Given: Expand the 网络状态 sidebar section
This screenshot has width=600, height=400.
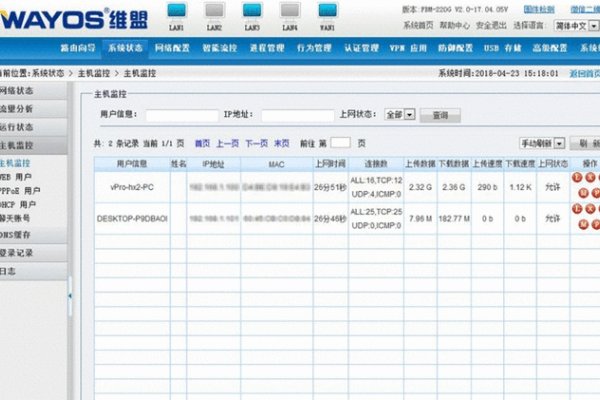Looking at the screenshot, I should point(33,91).
